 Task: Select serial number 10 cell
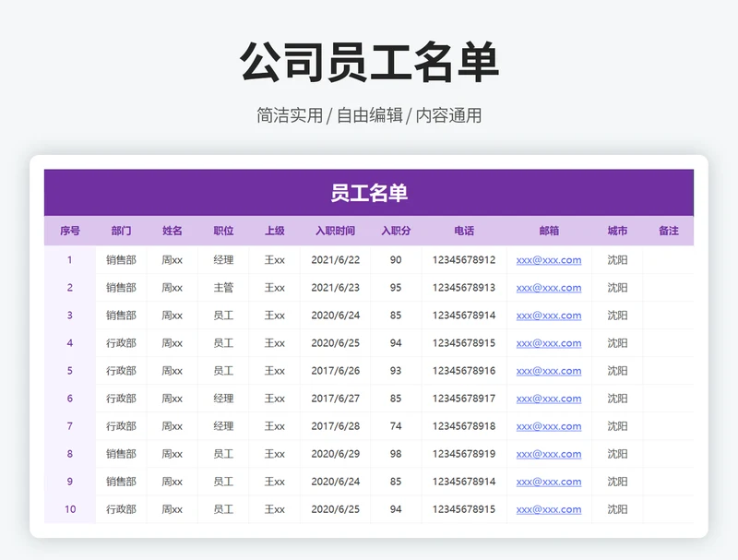(x=70, y=509)
